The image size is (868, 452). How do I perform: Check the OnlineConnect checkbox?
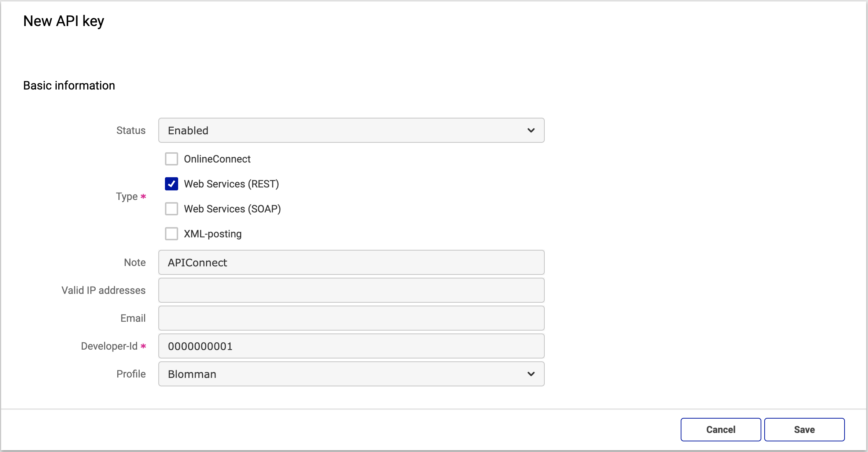click(x=172, y=159)
